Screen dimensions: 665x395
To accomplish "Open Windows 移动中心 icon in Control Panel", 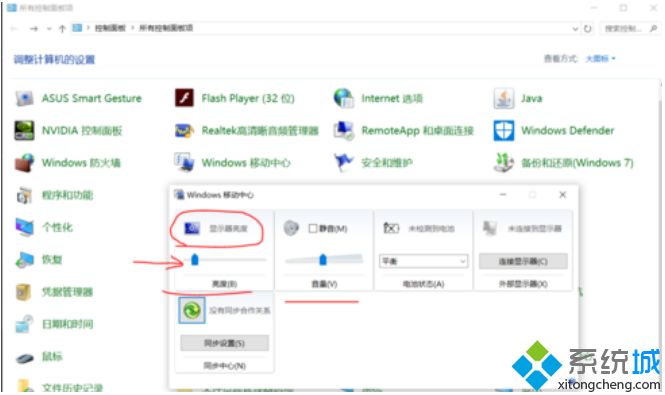I will click(184, 163).
